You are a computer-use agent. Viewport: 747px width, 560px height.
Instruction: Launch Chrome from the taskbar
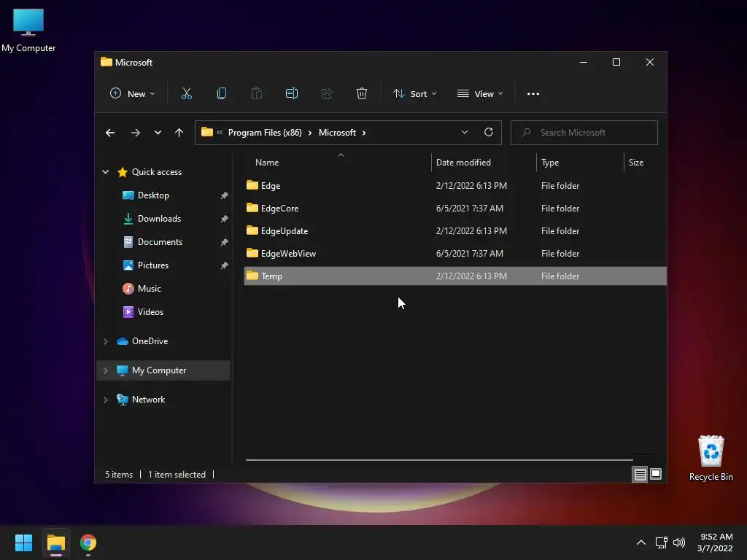(88, 542)
